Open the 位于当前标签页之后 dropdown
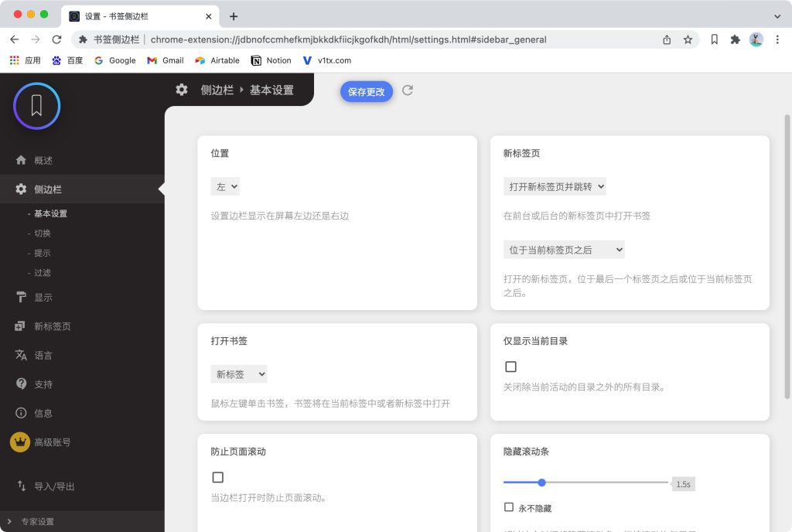 pyautogui.click(x=564, y=250)
